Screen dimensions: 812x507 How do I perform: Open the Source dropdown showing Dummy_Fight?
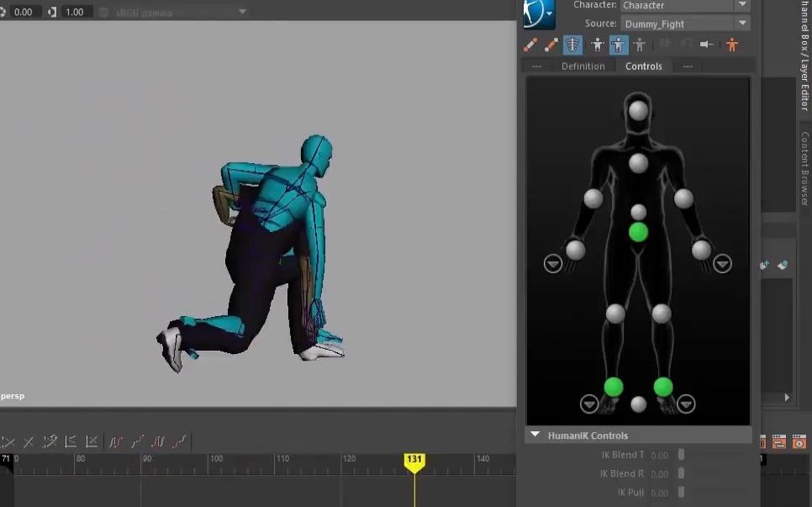click(x=741, y=23)
